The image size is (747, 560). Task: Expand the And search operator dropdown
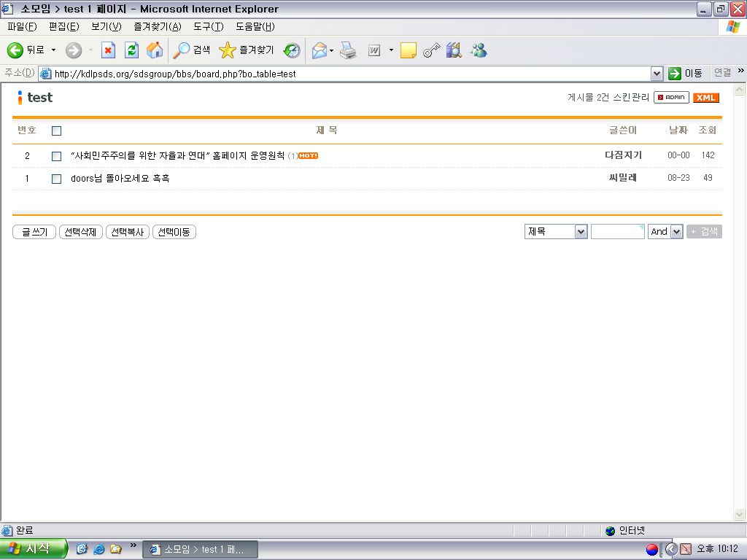676,232
